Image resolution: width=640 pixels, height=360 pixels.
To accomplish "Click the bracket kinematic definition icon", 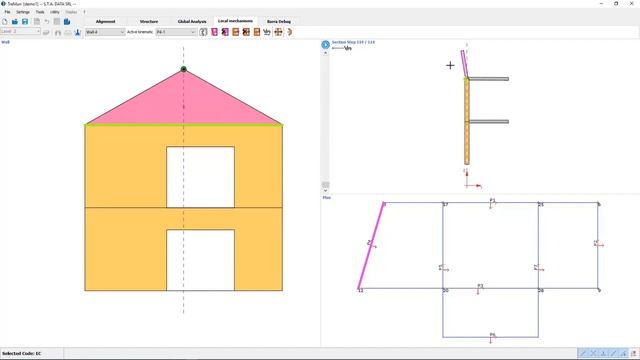I will point(203,32).
